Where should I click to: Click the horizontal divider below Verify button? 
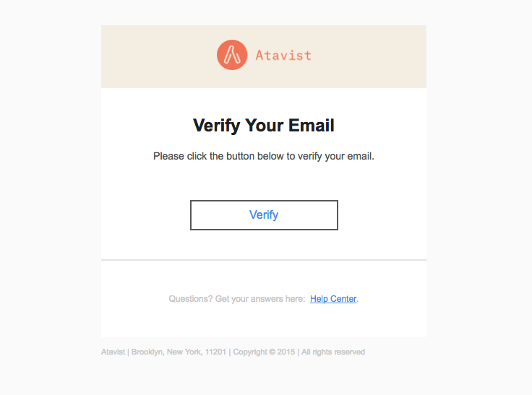[x=264, y=259]
